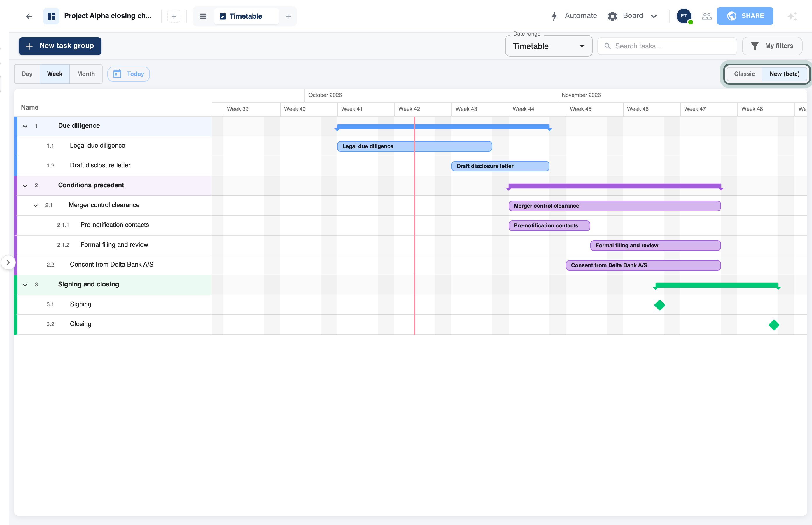Open the hamburger views list icon
Image resolution: width=812 pixels, height=525 pixels.
click(203, 16)
